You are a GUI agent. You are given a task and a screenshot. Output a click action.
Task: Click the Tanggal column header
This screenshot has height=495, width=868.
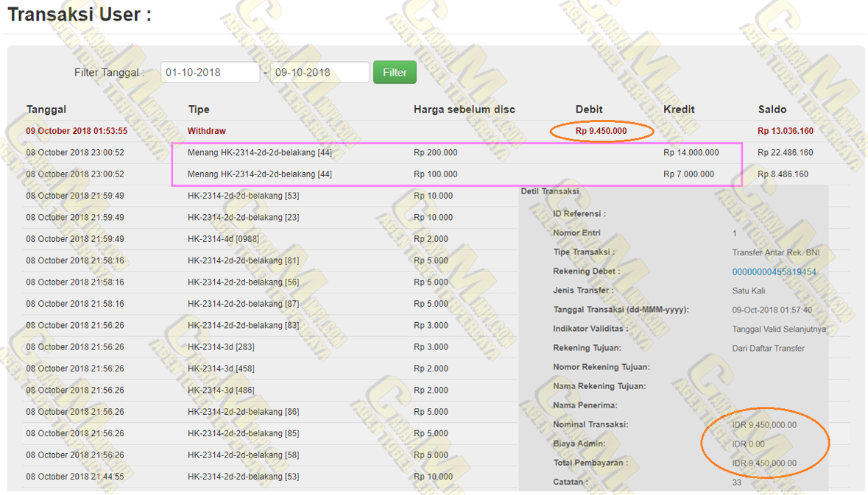(46, 110)
